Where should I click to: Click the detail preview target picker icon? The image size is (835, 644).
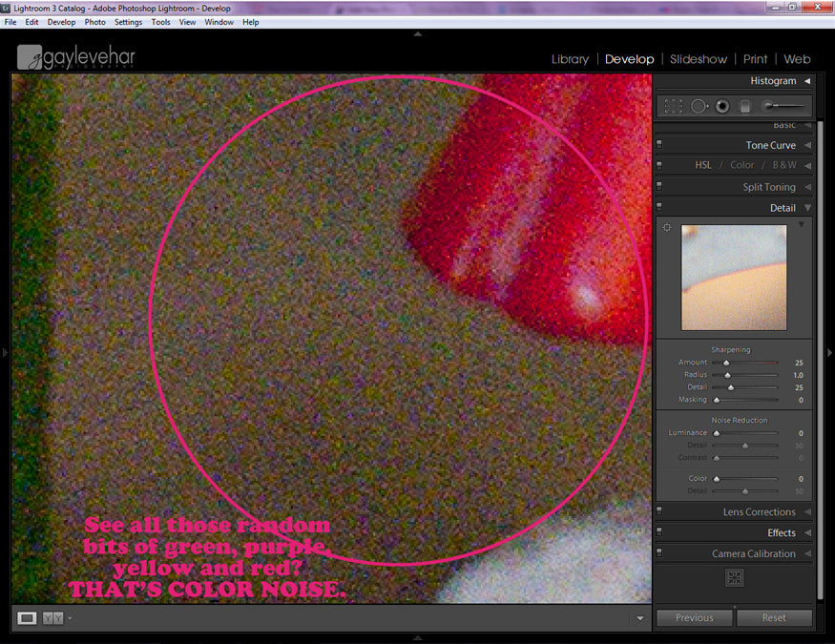coord(667,228)
